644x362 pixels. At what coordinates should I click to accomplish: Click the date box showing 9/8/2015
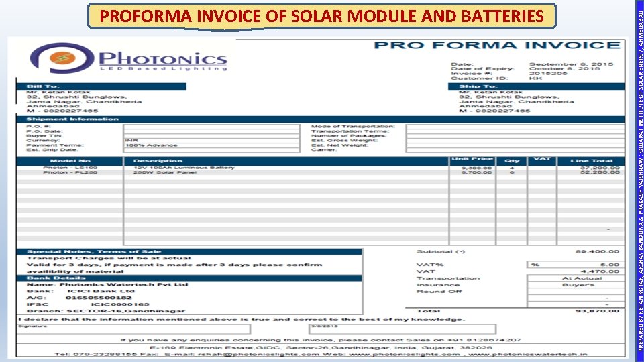point(402,328)
